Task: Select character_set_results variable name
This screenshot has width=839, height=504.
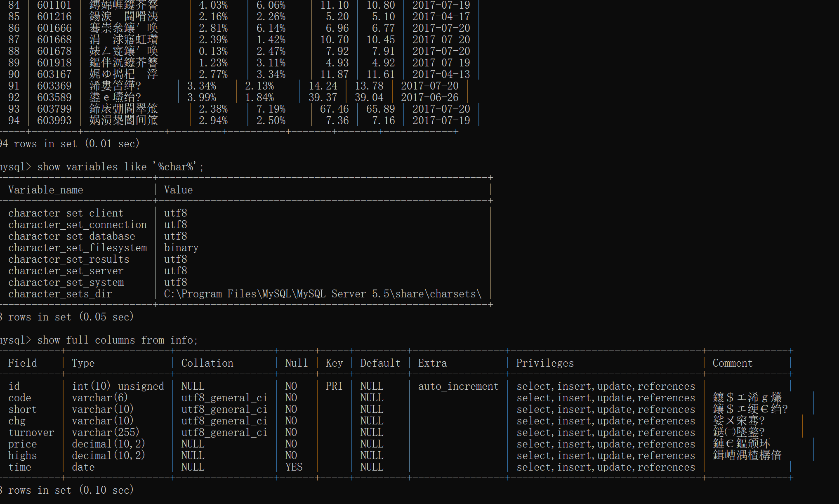Action: pyautogui.click(x=69, y=259)
